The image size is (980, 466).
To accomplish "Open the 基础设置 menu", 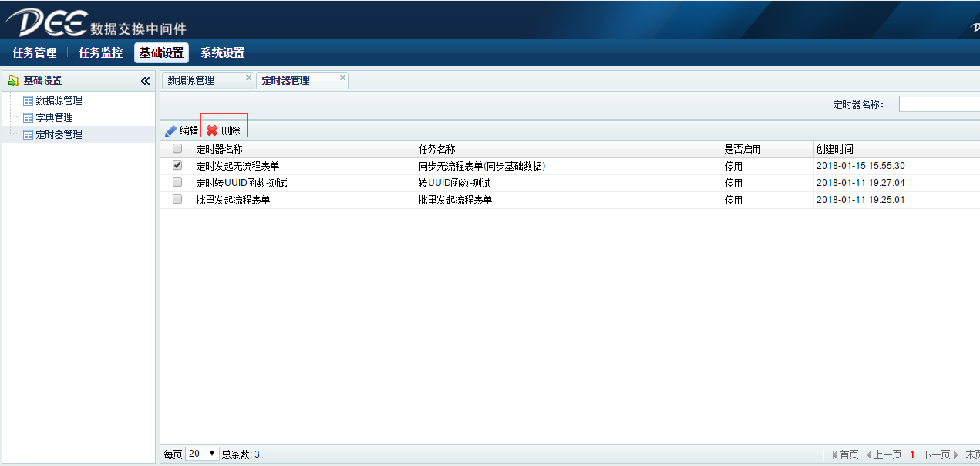I will click(x=161, y=53).
